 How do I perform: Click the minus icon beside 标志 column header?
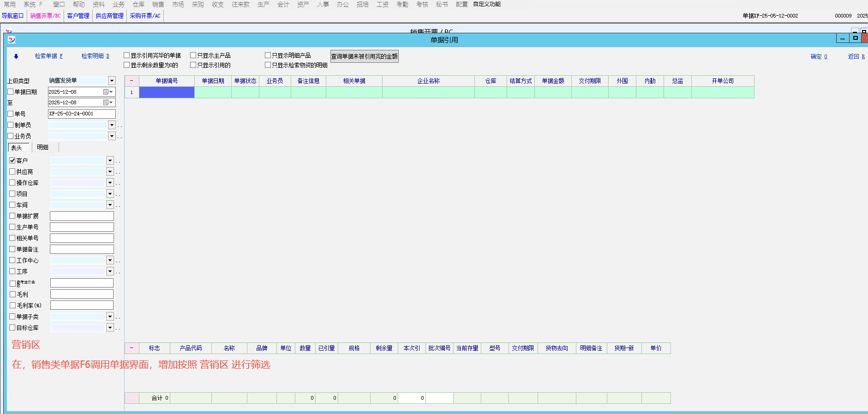point(132,348)
